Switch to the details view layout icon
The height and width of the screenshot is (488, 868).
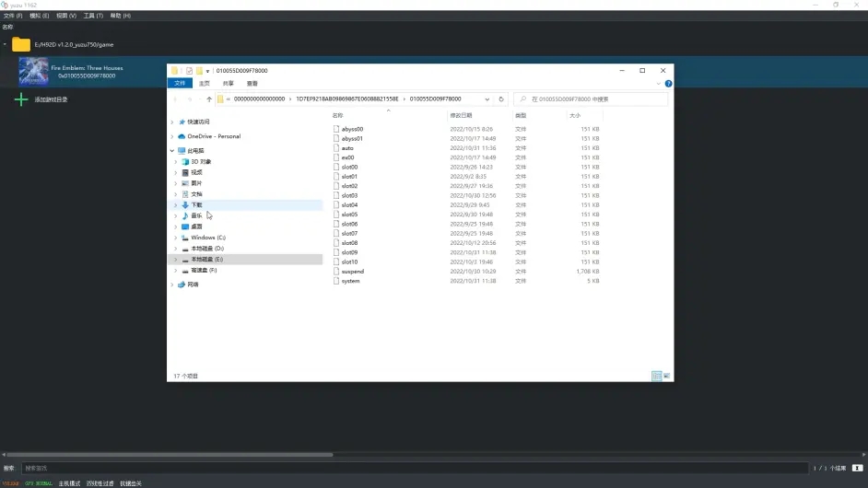(656, 376)
